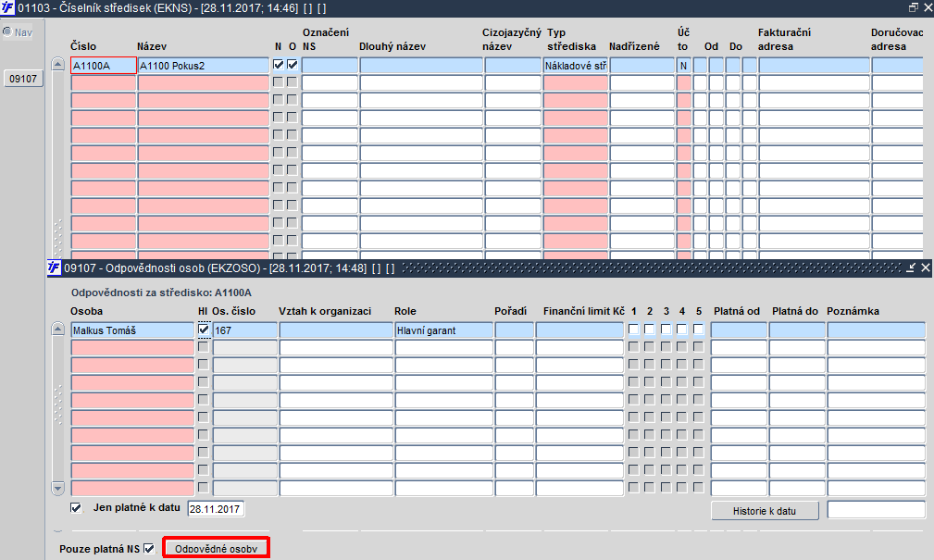Toggle checkbox 1 for Malkus Tomáš
This screenshot has height=560, width=934.
coord(634,330)
